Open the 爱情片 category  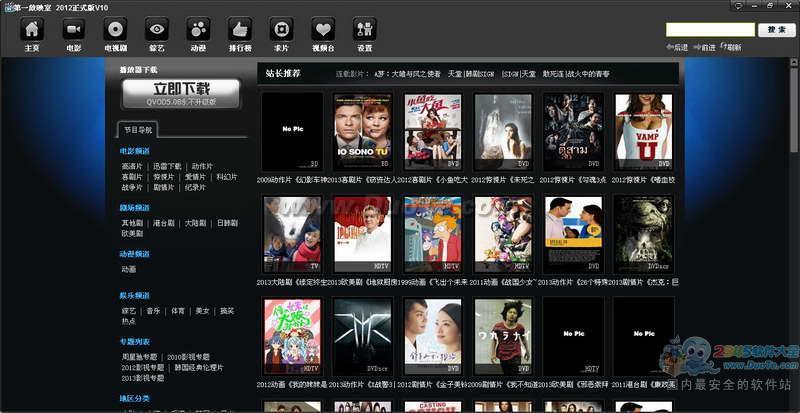click(195, 177)
